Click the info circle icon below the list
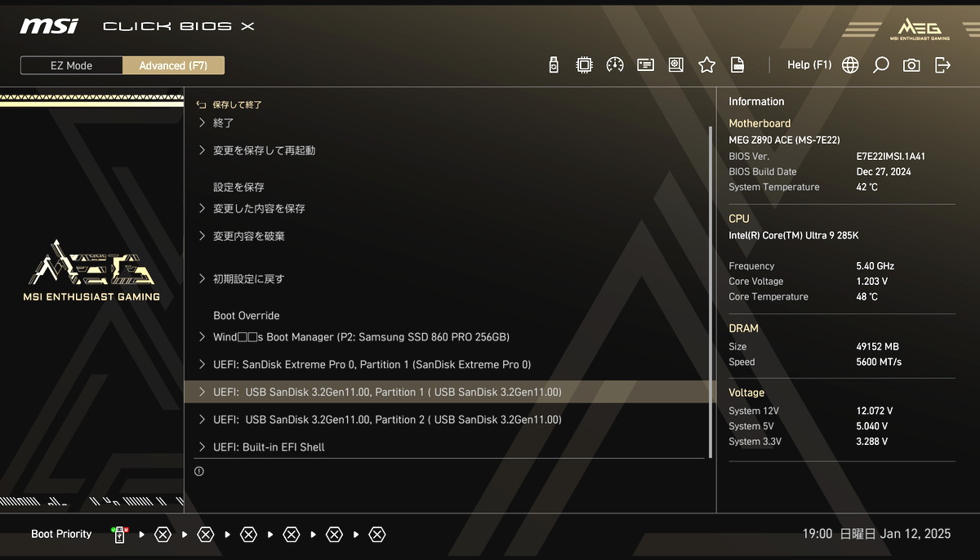The width and height of the screenshot is (980, 560). (x=199, y=471)
